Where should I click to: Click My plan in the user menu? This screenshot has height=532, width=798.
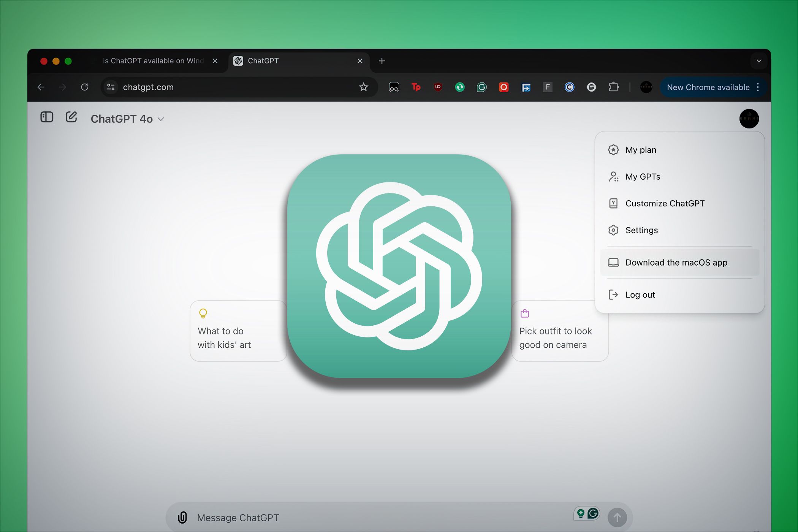641,149
